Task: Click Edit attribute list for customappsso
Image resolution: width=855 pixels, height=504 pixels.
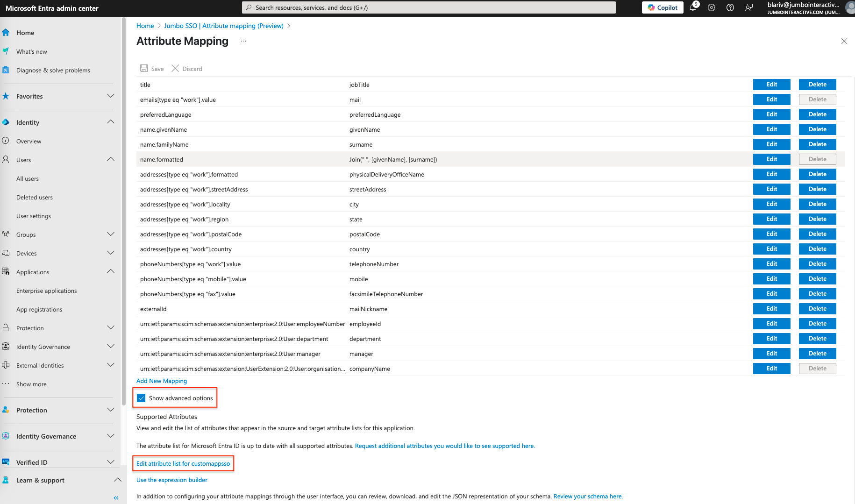Action: (183, 463)
